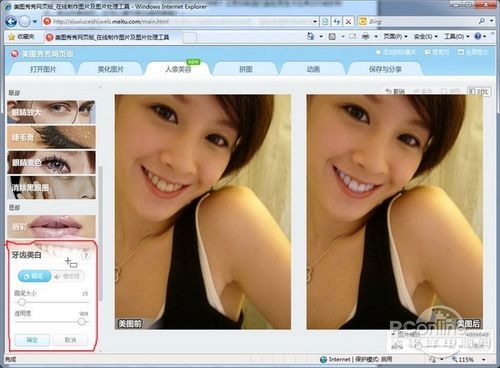
Task: Click the Home icon in command bar
Action: [x=310, y=36]
